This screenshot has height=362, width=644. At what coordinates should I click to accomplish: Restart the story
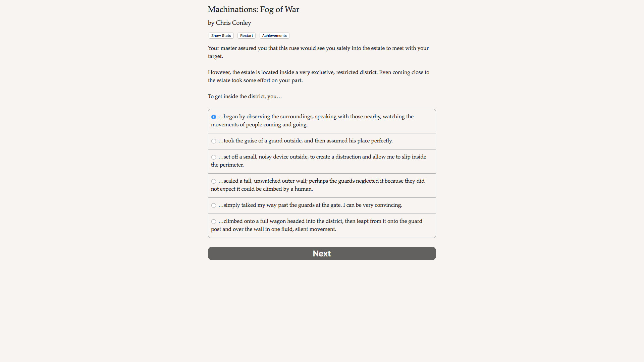(246, 36)
